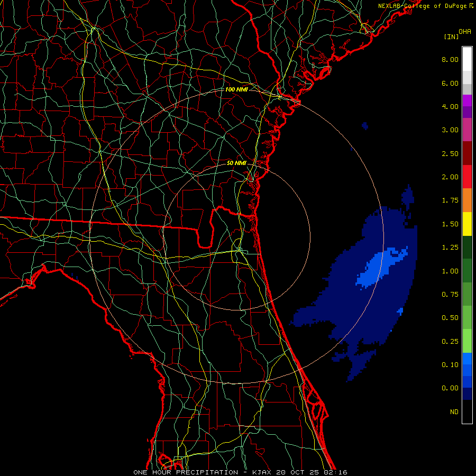Select the ND legend label
Screen dimensions: 476x476
pyautogui.click(x=454, y=412)
